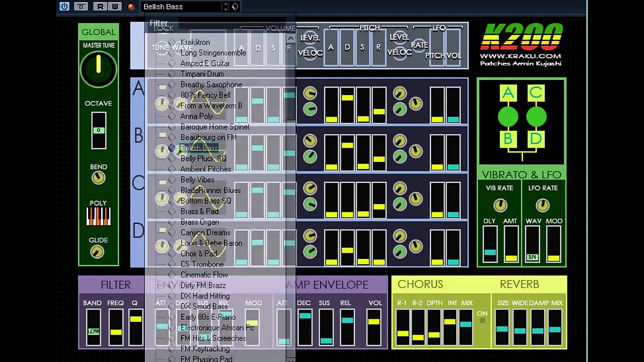The width and height of the screenshot is (644, 362).
Task: Click operator B pitch veloc knob
Action: (399, 156)
